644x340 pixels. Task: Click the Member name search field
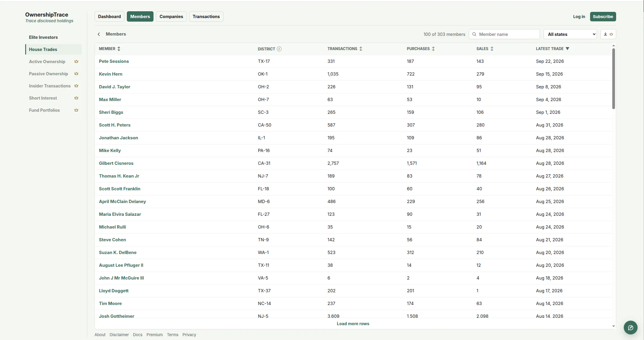tap(504, 34)
